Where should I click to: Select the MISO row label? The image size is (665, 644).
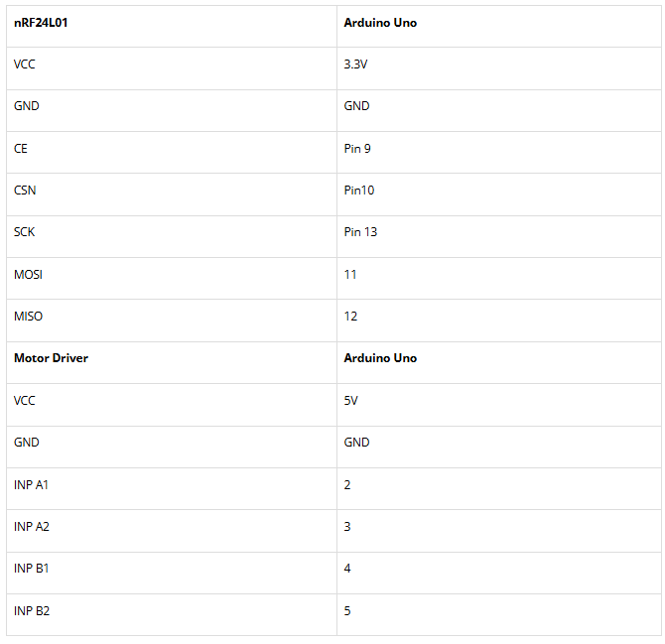[x=28, y=316]
